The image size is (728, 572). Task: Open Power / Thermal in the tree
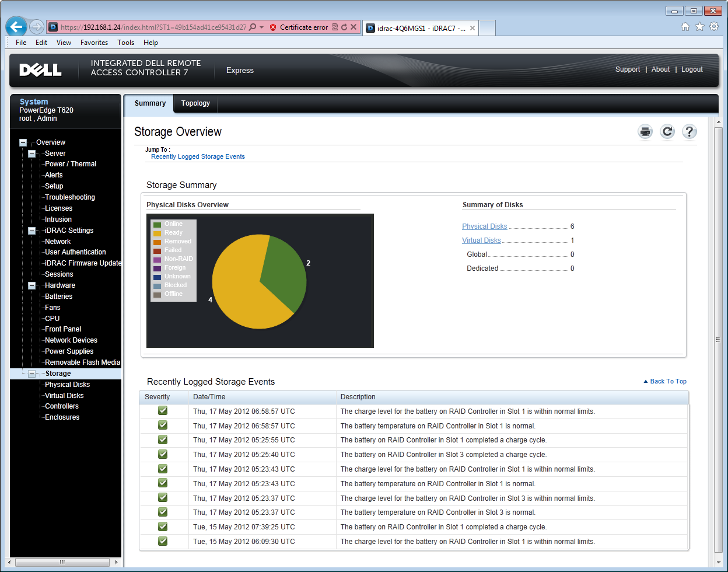pos(71,164)
